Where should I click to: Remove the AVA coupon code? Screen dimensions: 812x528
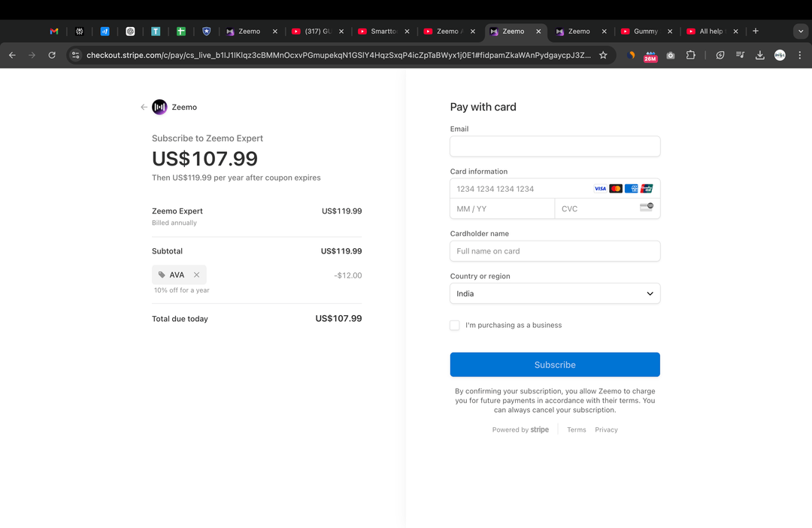point(196,275)
